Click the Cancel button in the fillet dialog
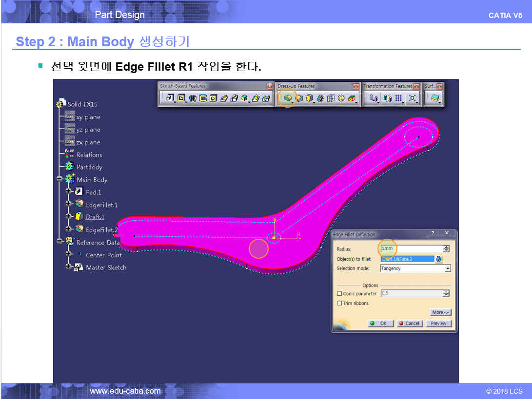The height and width of the screenshot is (399, 532). pos(410,323)
